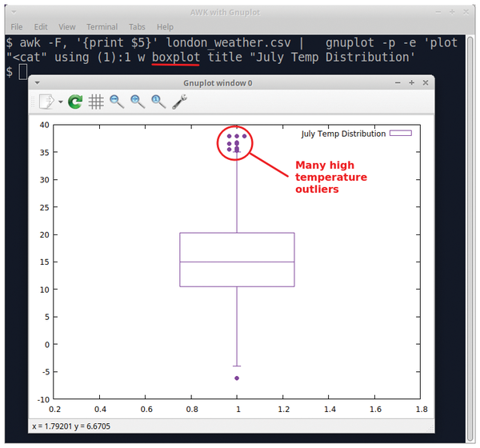Click the coordinates readout in status bar
The image size is (480, 448).
click(x=71, y=426)
